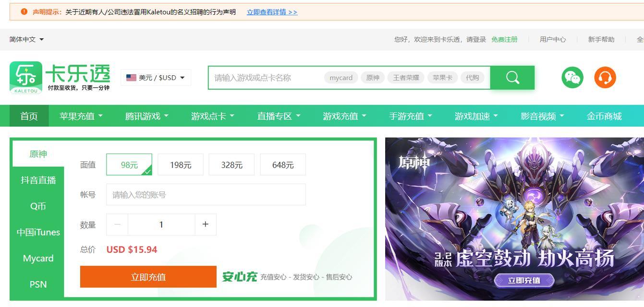Screen dimensions: 644x307
Task: Click the total price USD $15.94
Action: pos(132,249)
